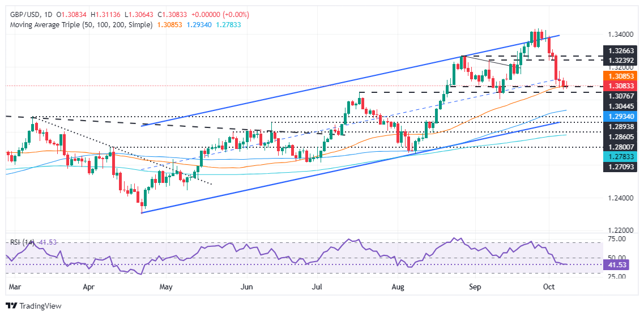Click the Mar label on time axis
This screenshot has width=644, height=316.
point(14,288)
